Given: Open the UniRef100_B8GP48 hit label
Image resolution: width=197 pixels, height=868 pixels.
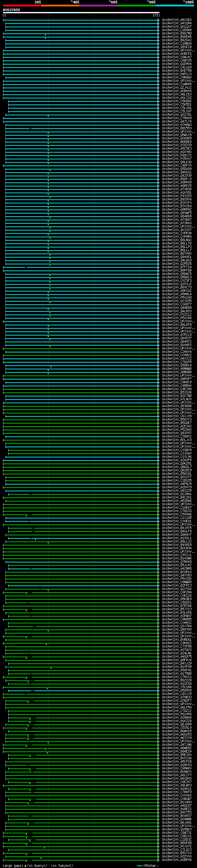Looking at the screenshot, I should (x=176, y=843).
